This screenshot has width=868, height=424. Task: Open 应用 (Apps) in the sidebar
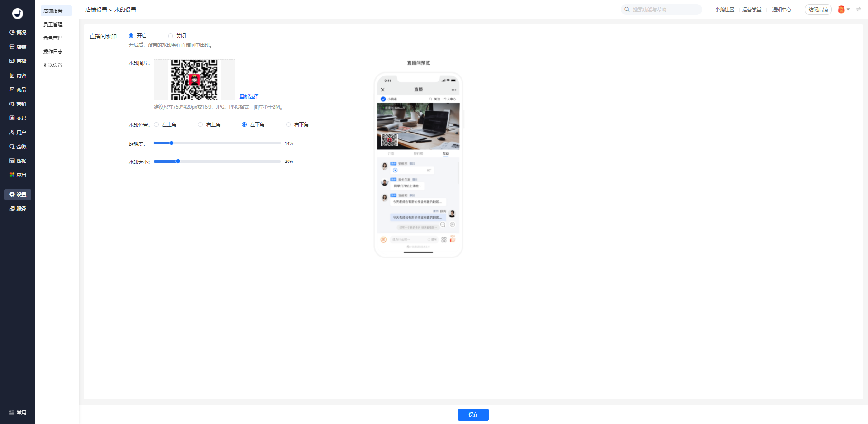coord(18,175)
